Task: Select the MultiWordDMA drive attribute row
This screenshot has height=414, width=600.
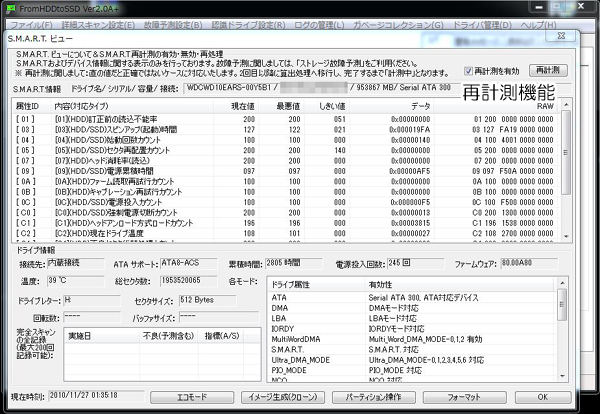Action: pyautogui.click(x=412, y=339)
